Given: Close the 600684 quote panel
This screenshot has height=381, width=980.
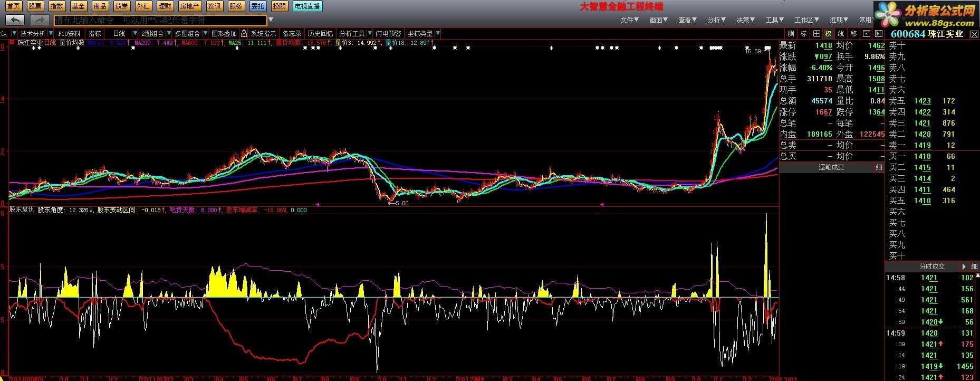Looking at the screenshot, I should click(x=975, y=34).
